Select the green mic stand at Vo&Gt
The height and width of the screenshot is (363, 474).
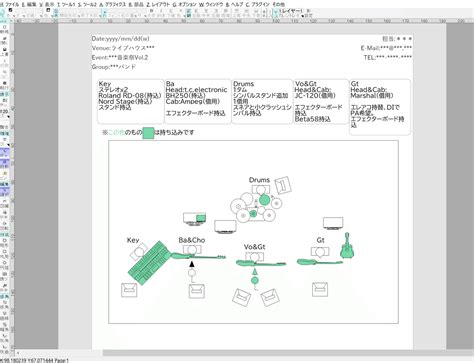[255, 280]
